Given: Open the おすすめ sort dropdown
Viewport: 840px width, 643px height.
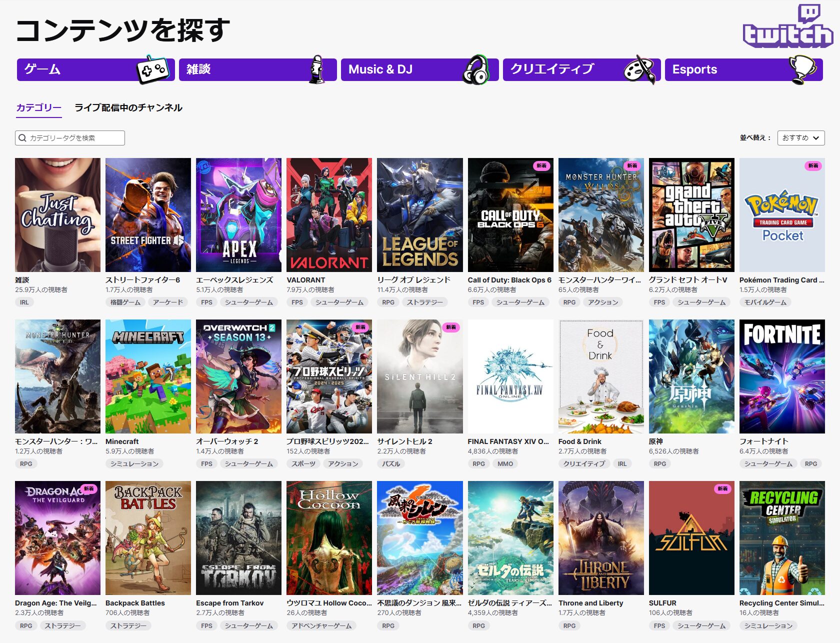Looking at the screenshot, I should [x=801, y=138].
